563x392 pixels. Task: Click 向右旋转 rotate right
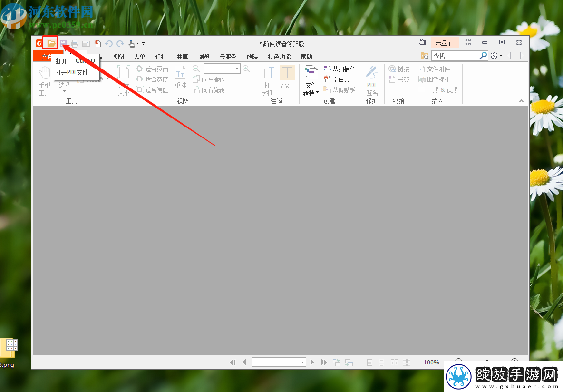click(209, 90)
